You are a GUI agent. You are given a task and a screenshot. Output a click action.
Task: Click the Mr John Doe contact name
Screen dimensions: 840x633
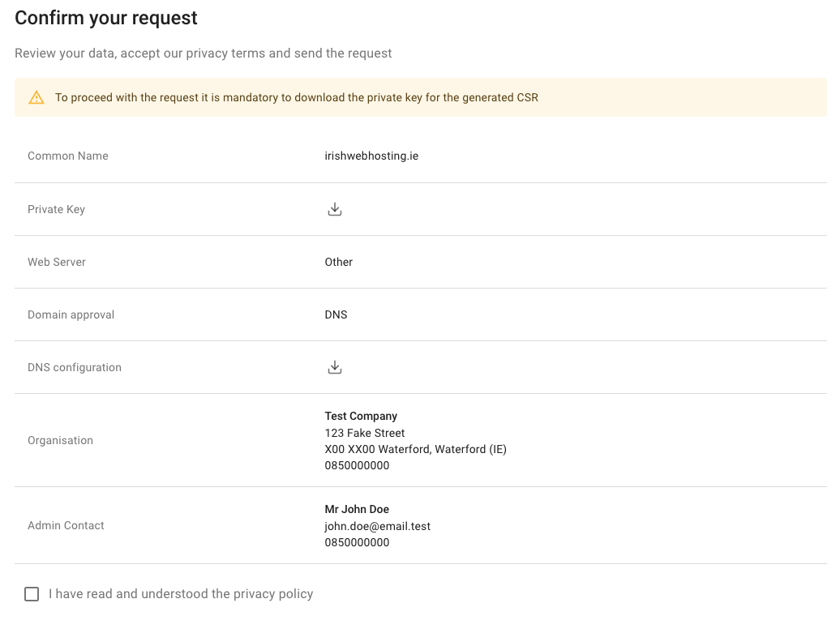[x=357, y=509]
